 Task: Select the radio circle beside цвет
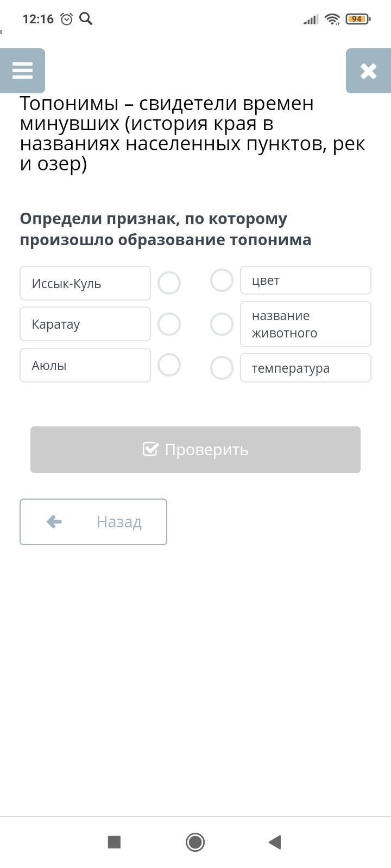point(222,280)
